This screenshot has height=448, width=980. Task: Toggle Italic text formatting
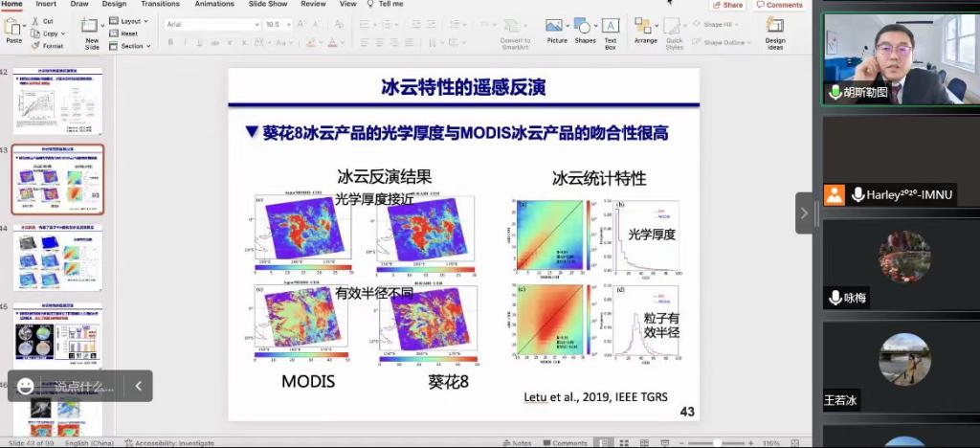pyautogui.click(x=185, y=42)
